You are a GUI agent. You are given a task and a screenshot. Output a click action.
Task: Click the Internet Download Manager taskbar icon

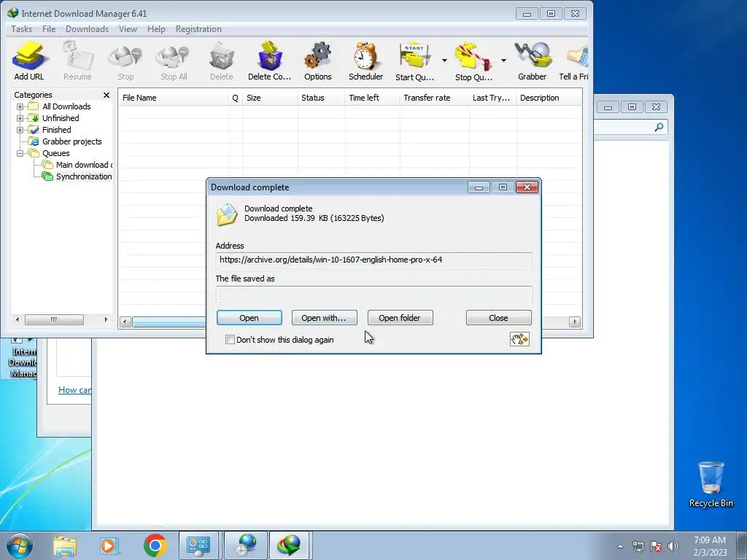pyautogui.click(x=289, y=545)
